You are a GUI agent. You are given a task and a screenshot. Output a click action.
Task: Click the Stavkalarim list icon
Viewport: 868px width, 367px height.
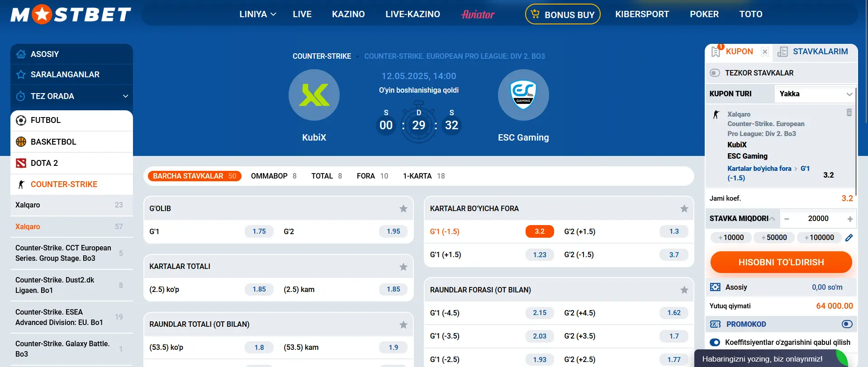pyautogui.click(x=783, y=52)
